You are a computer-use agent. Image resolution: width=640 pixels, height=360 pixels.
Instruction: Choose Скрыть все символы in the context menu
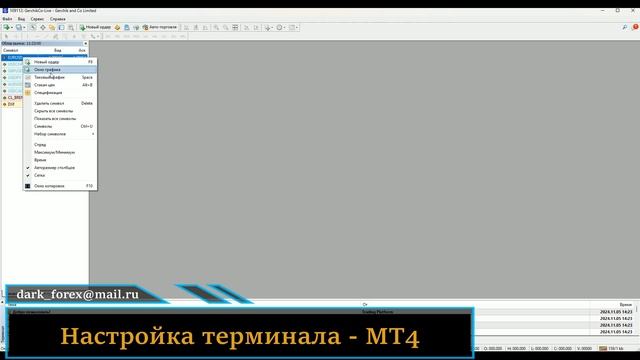(60, 111)
